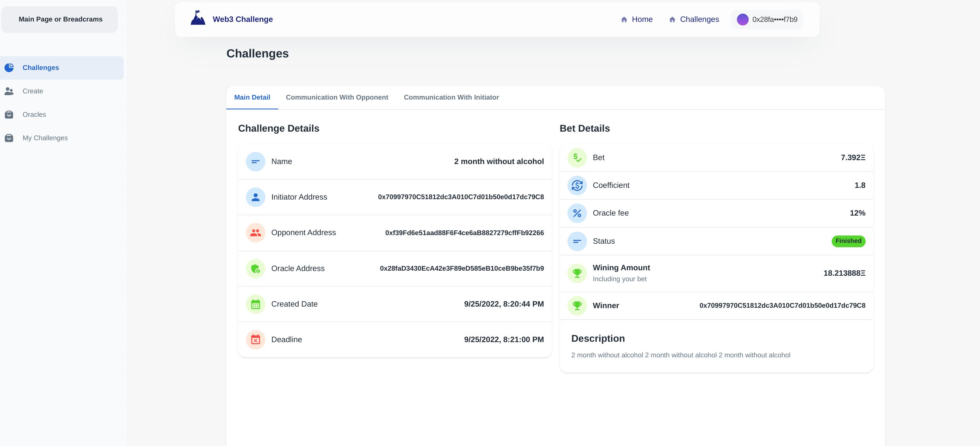
Task: Open Challenges in the top navigation
Action: point(699,19)
